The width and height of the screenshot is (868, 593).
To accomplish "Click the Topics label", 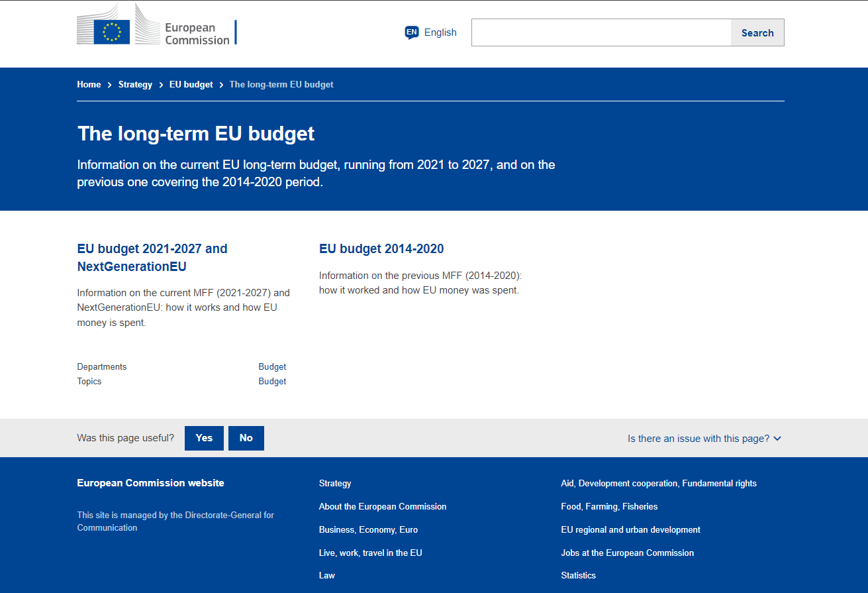I will coord(89,381).
